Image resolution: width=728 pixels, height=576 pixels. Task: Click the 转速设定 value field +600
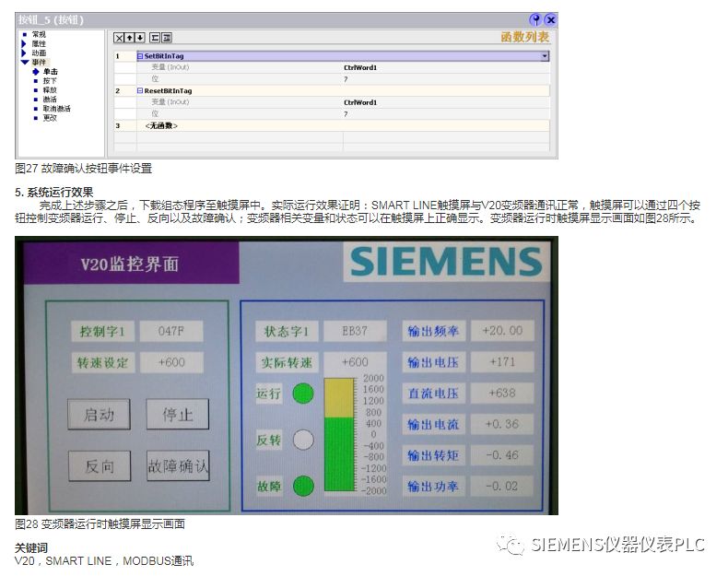[x=171, y=362]
